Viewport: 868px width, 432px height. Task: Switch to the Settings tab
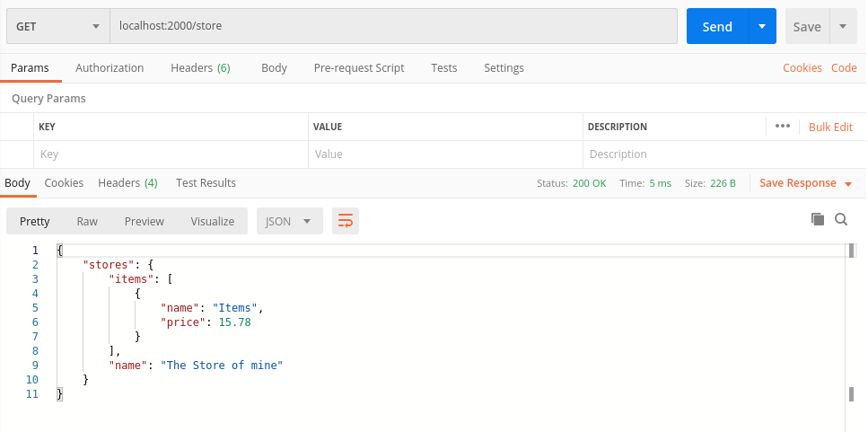click(504, 67)
